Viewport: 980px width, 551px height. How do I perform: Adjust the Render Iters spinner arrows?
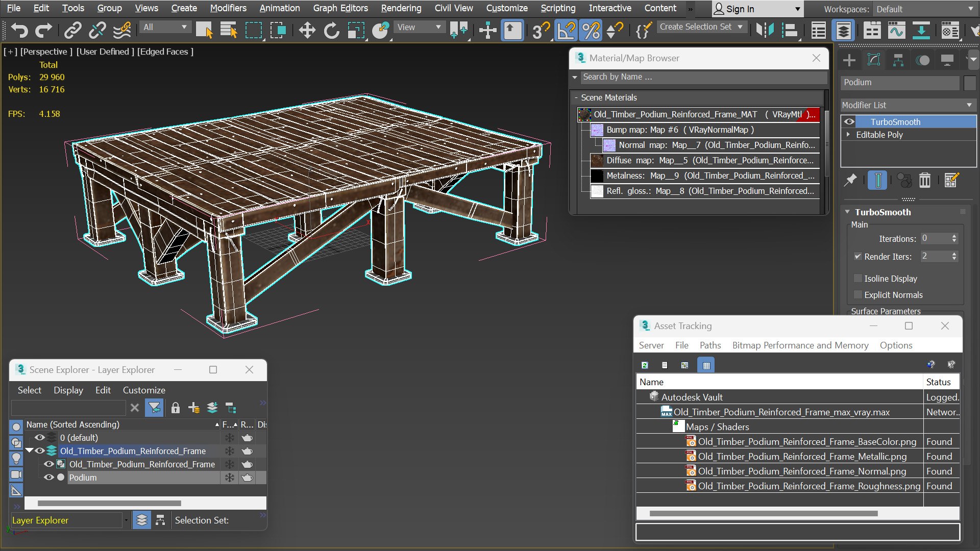(x=954, y=256)
